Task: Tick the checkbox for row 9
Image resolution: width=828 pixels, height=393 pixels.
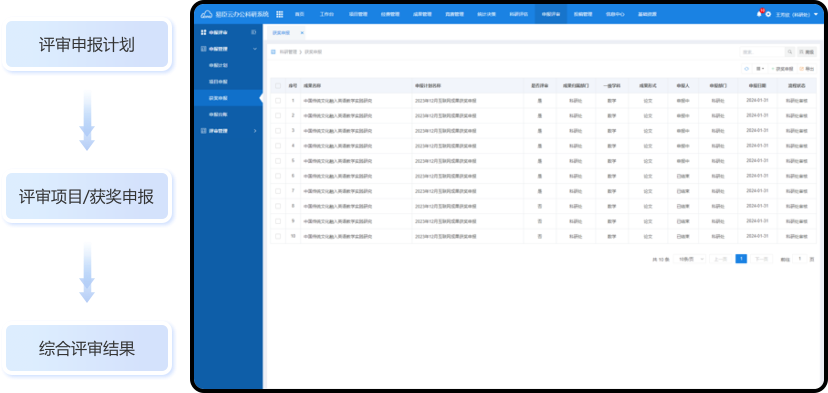Action: click(278, 221)
